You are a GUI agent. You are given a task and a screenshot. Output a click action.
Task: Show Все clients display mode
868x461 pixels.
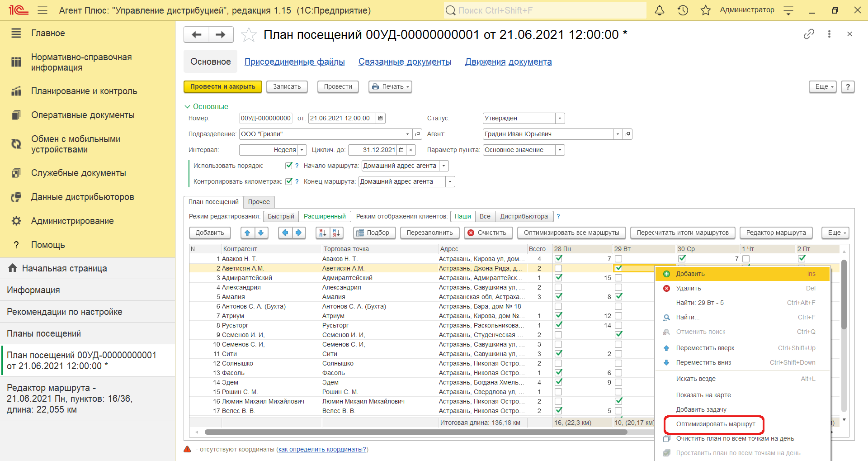coord(485,217)
